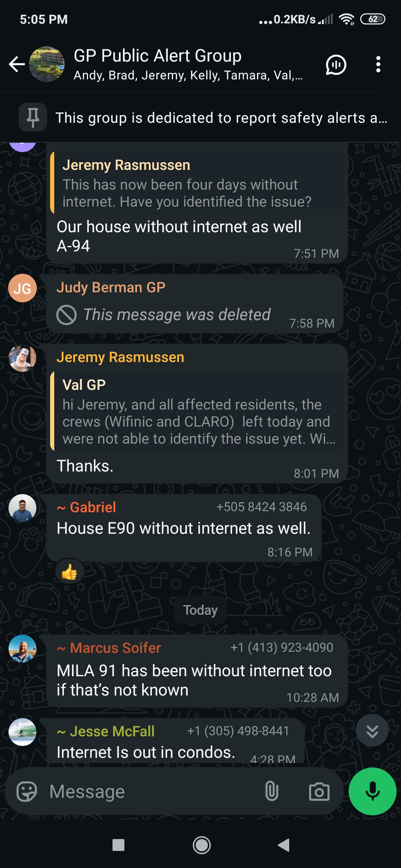Image resolution: width=401 pixels, height=868 pixels.
Task: Jump to latest messages with double-chevron button
Action: (372, 731)
